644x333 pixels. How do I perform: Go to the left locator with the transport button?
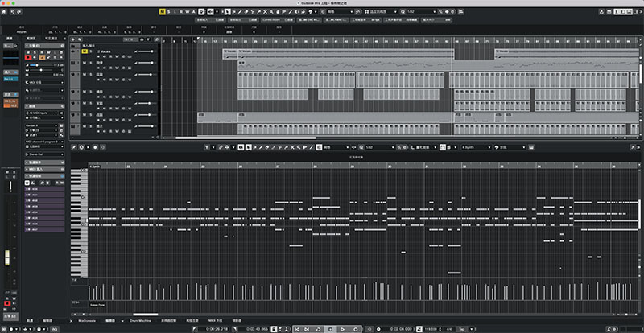(x=296, y=329)
